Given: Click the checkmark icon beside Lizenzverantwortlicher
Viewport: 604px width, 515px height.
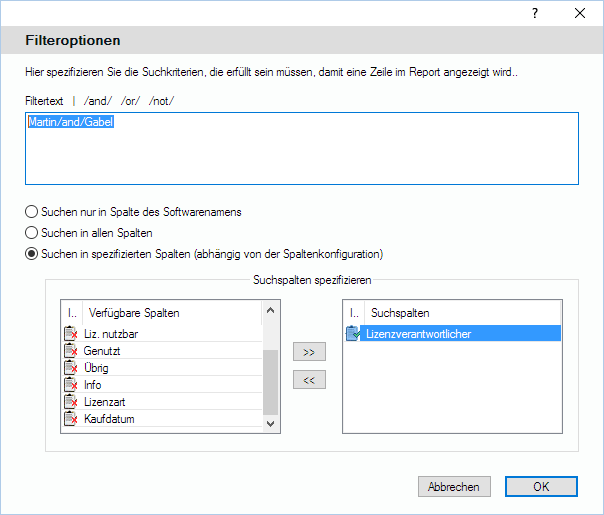Looking at the screenshot, I should coord(353,334).
